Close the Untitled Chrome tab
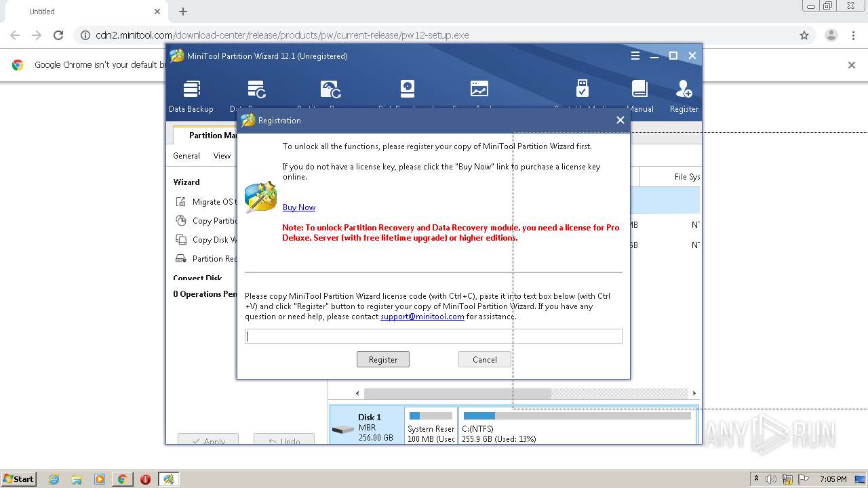This screenshot has height=488, width=868. pos(157,12)
